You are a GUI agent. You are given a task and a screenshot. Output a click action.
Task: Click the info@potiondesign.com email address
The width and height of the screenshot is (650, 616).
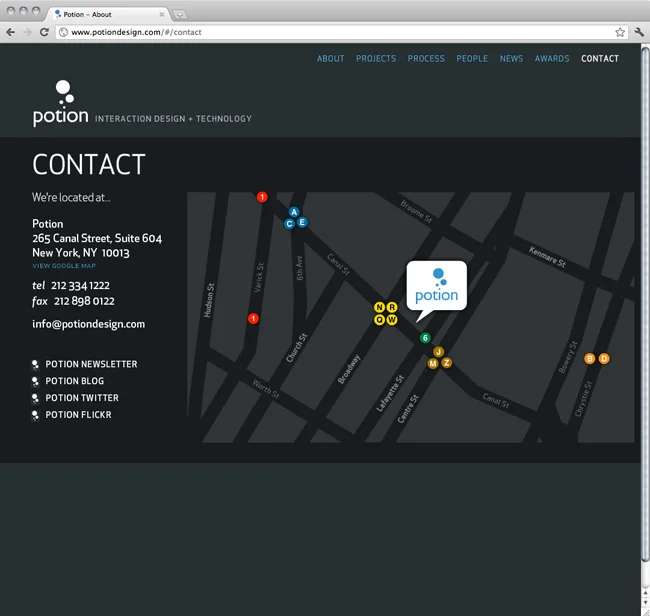pyautogui.click(x=89, y=324)
